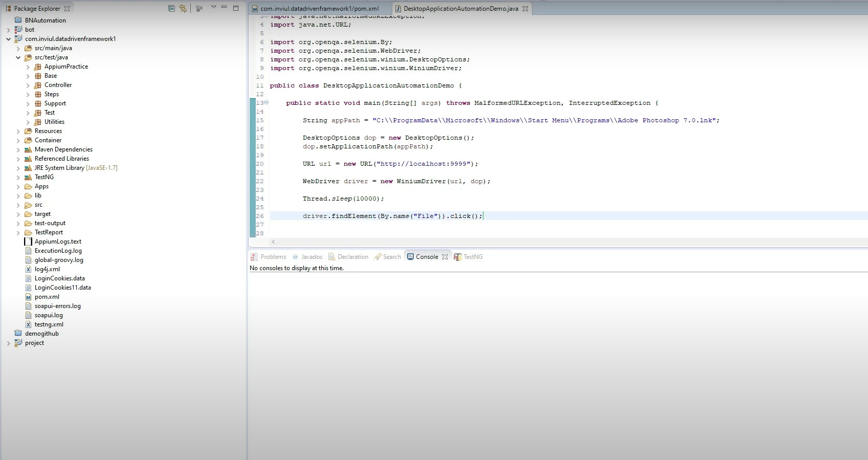Screen dimensions: 868x460
Task: Select the ExecutionLog.log file
Action: tap(58, 251)
